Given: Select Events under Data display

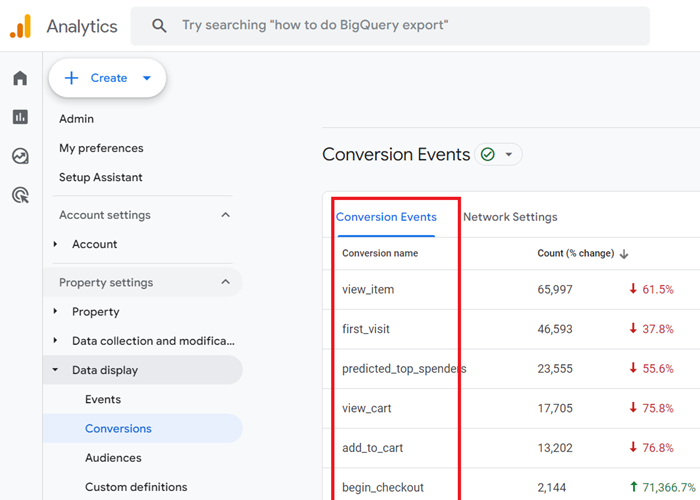Looking at the screenshot, I should tap(103, 399).
